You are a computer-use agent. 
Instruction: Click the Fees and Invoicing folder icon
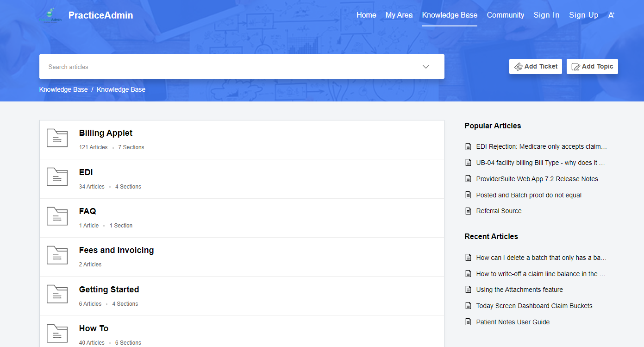click(x=57, y=255)
